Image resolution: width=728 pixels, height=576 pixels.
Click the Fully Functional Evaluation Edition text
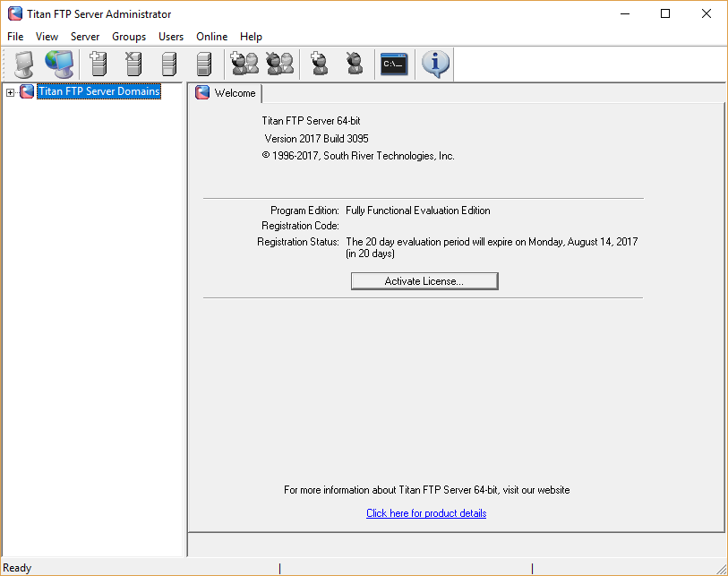(418, 211)
